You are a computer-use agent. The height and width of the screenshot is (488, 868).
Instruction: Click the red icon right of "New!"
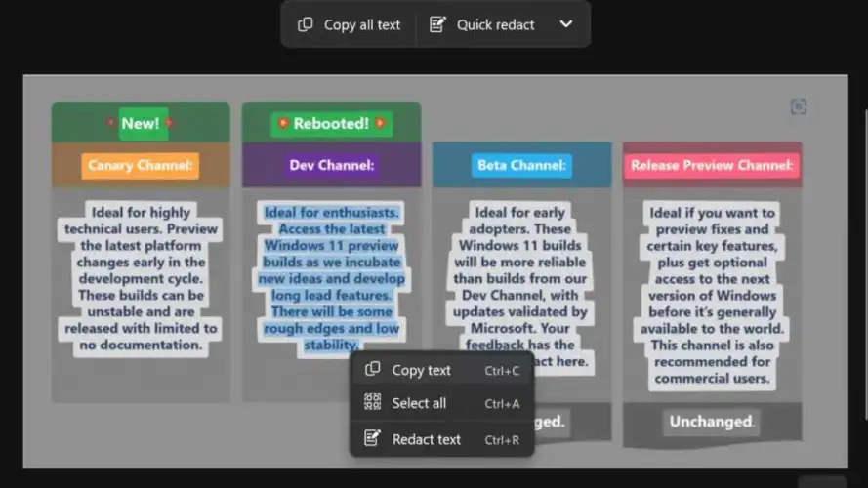pyautogui.click(x=169, y=124)
